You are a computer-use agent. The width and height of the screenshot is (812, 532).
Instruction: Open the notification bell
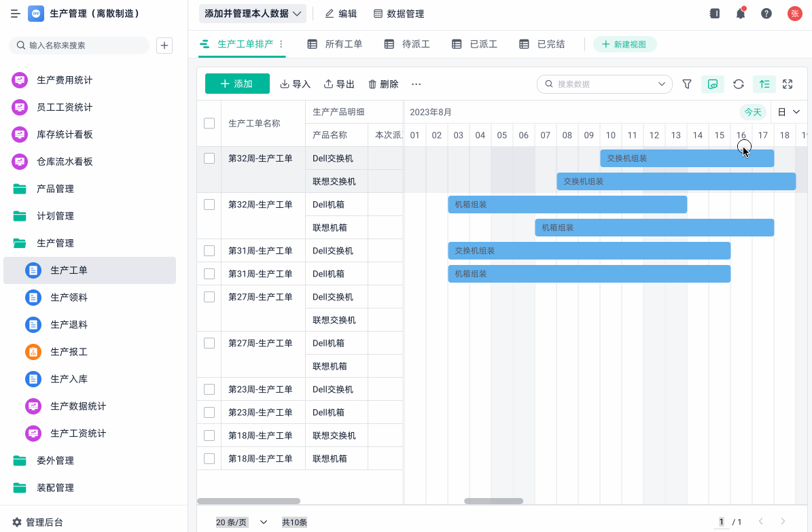pos(741,14)
